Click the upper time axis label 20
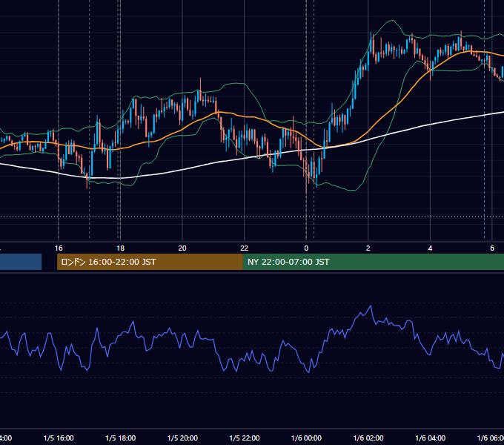 182,248
